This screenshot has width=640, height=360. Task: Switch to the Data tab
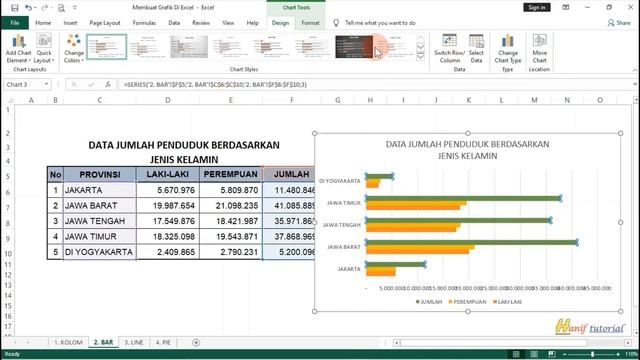pyautogui.click(x=174, y=23)
